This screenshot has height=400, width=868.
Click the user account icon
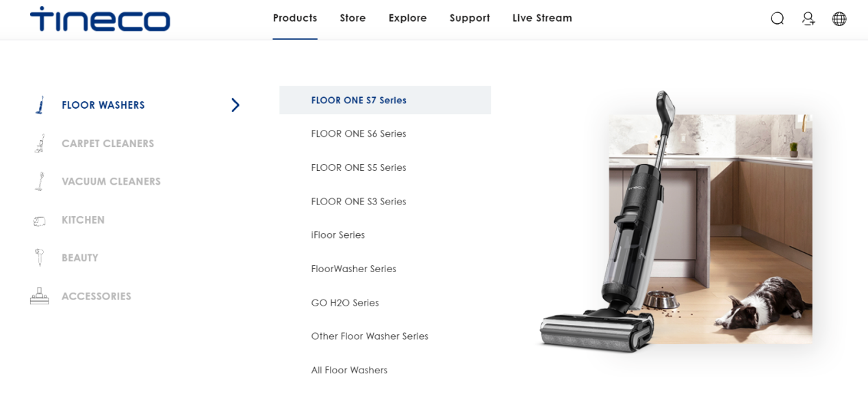(808, 18)
